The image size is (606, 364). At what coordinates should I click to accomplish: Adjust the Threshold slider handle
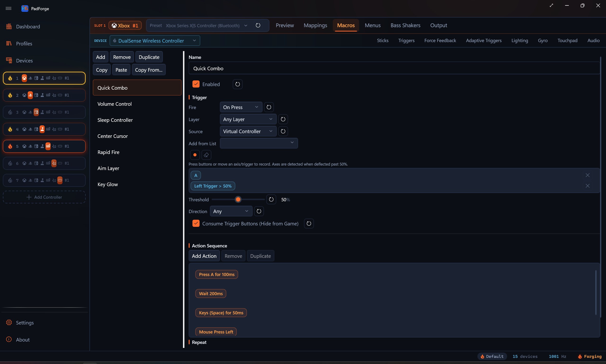pos(238,199)
